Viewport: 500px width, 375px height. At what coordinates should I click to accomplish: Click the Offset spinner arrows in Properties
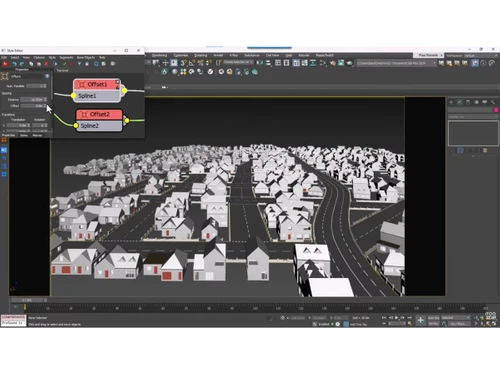[45, 106]
